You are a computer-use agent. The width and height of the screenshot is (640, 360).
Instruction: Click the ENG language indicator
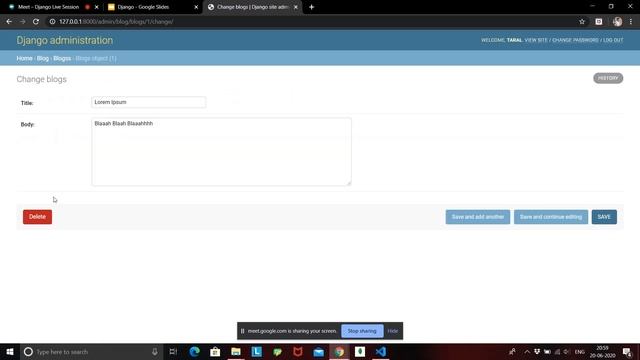580,352
